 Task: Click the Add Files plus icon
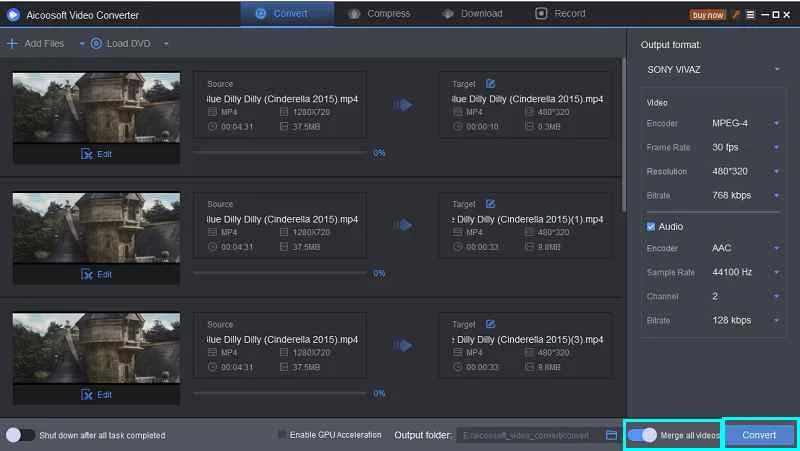(12, 44)
